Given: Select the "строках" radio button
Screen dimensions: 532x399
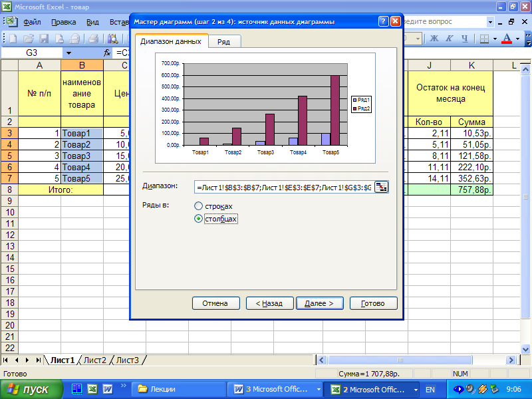Looking at the screenshot, I should 198,206.
